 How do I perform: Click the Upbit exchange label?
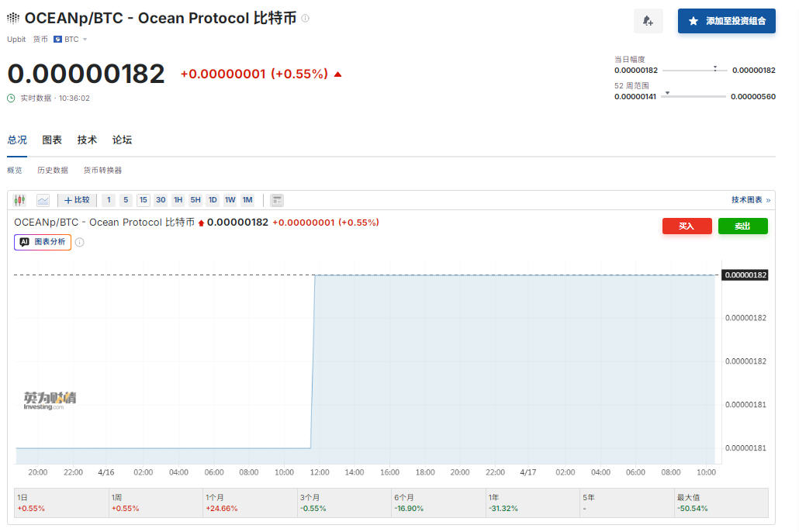(x=16, y=40)
